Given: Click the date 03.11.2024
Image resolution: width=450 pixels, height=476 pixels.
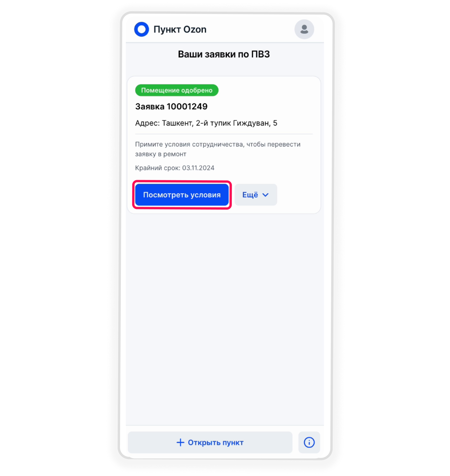Looking at the screenshot, I should point(198,168).
